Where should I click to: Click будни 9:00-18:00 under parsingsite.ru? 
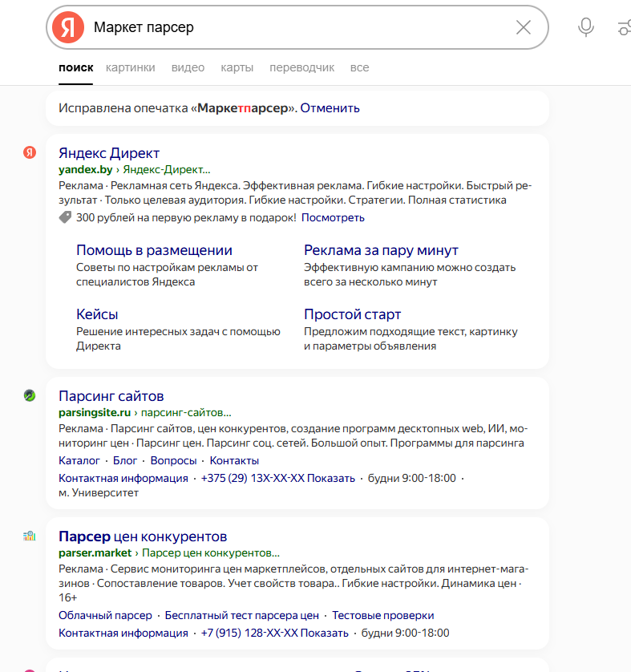411,478
